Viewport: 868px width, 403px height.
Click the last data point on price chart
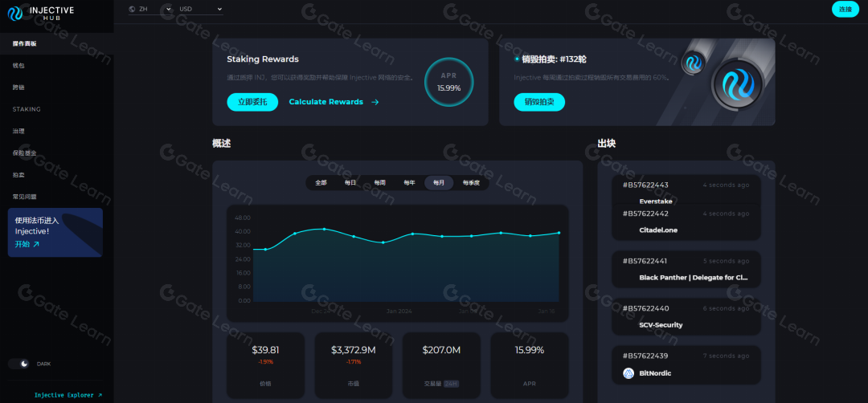pyautogui.click(x=559, y=233)
